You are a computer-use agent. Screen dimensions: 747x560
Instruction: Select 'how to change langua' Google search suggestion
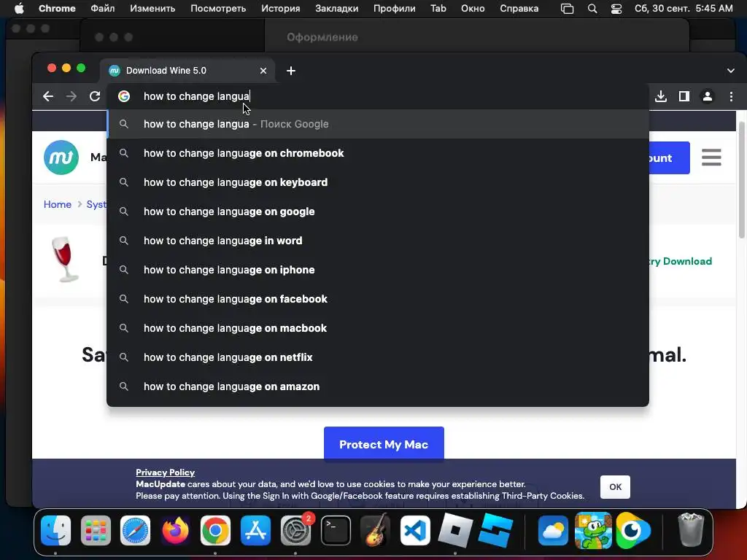[x=379, y=124]
